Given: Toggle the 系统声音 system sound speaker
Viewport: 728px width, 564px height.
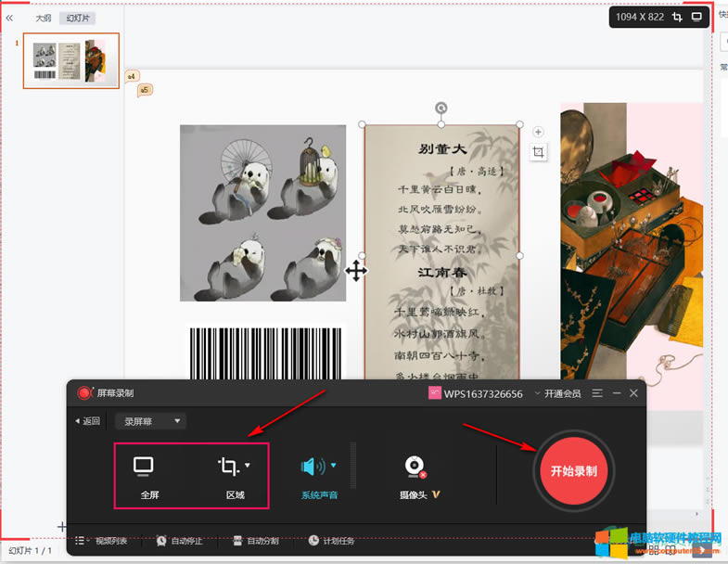Looking at the screenshot, I should tap(313, 467).
